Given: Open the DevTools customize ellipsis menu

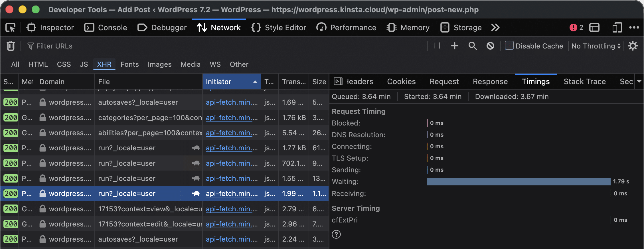Looking at the screenshot, I should (x=634, y=28).
